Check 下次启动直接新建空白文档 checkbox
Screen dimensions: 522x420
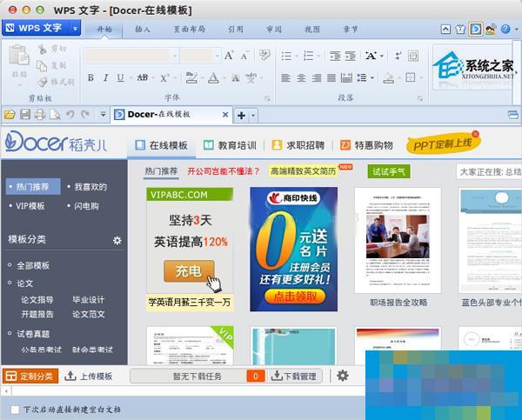pyautogui.click(x=15, y=410)
